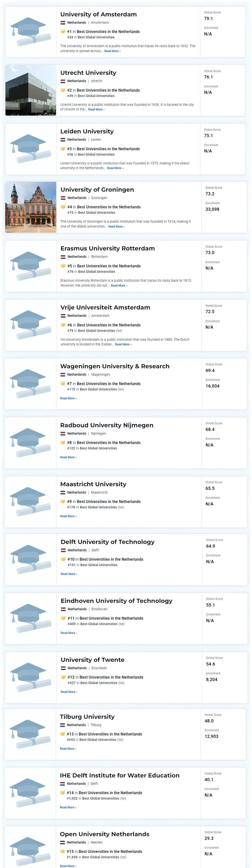Open the Vrije Universiteit Amsterdam title link
Image resolution: width=252 pixels, height=868 pixels.
[105, 308]
